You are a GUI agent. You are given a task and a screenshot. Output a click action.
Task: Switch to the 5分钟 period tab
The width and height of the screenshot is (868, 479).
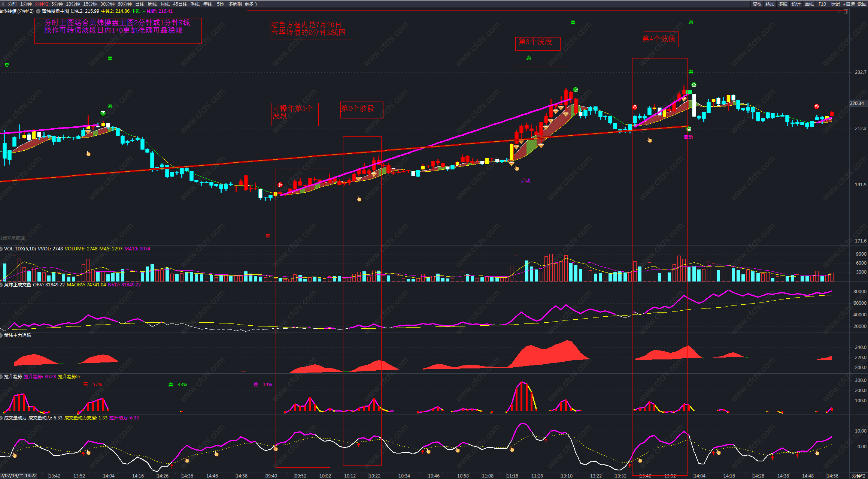click(57, 4)
